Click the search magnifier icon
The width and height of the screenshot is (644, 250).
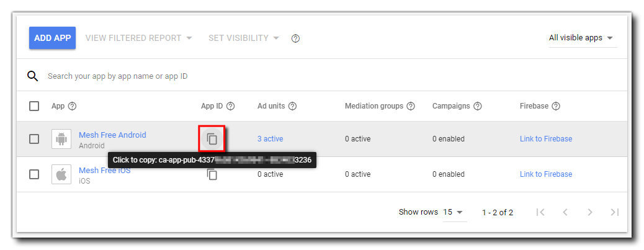(33, 76)
